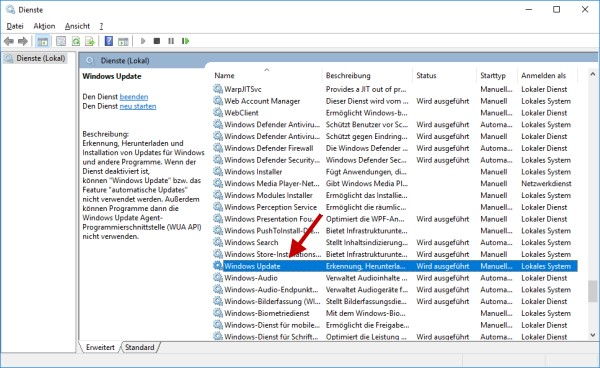Click the gear icon beside Windows-Audio
600x368 pixels.
pyautogui.click(x=218, y=278)
